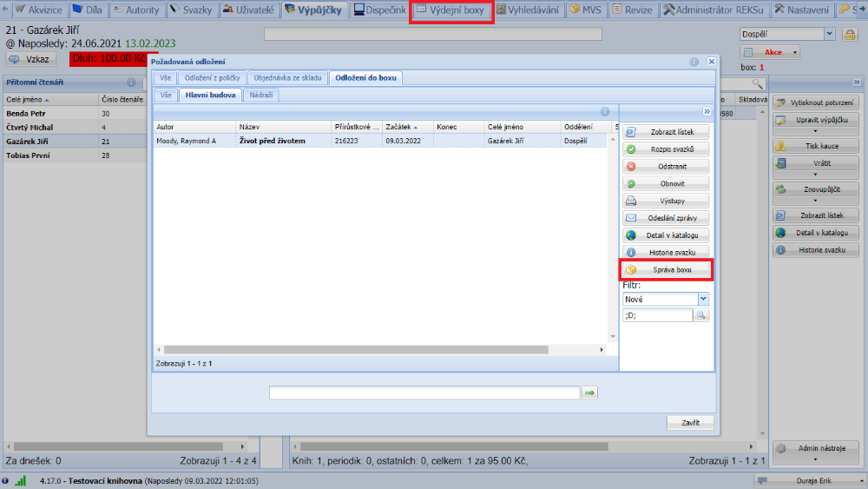Open the Dospělí category dropdown

coord(829,34)
